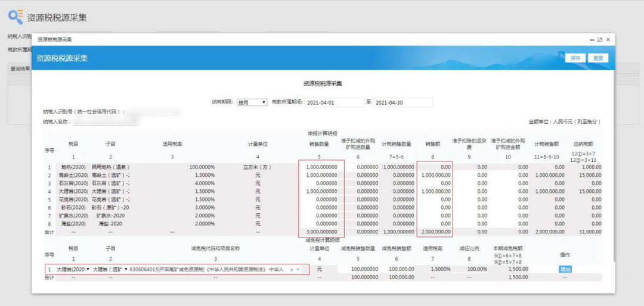Click the 高岭土(2020) 税目 cell
The height and width of the screenshot is (306, 644).
[x=73, y=175]
